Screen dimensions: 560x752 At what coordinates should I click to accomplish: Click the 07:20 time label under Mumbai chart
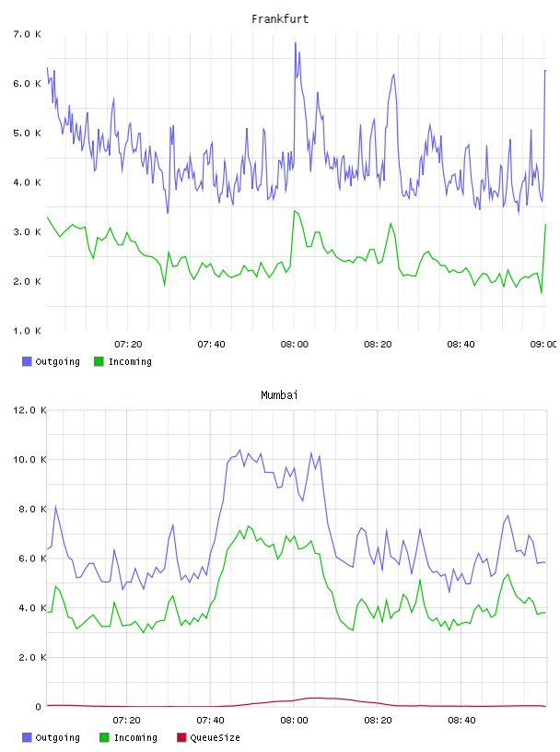point(126,721)
